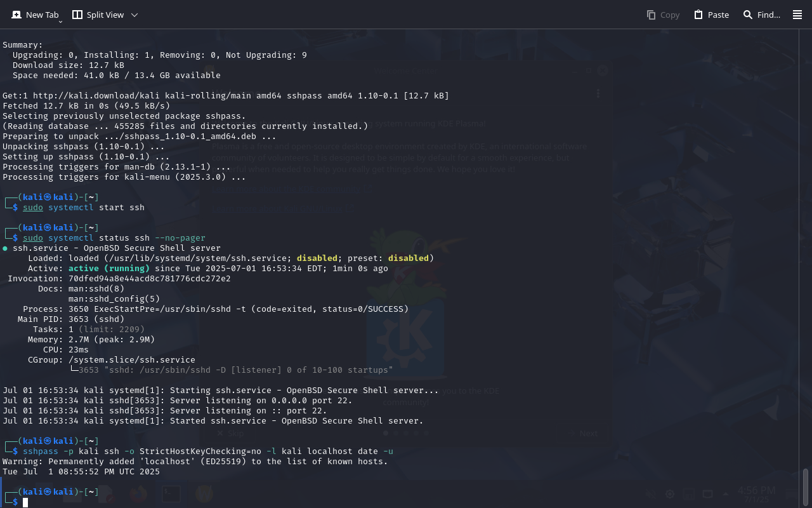Click the 'sshpass -p kali ssh' command line
Screen dimensions: 812x508
(x=208, y=451)
